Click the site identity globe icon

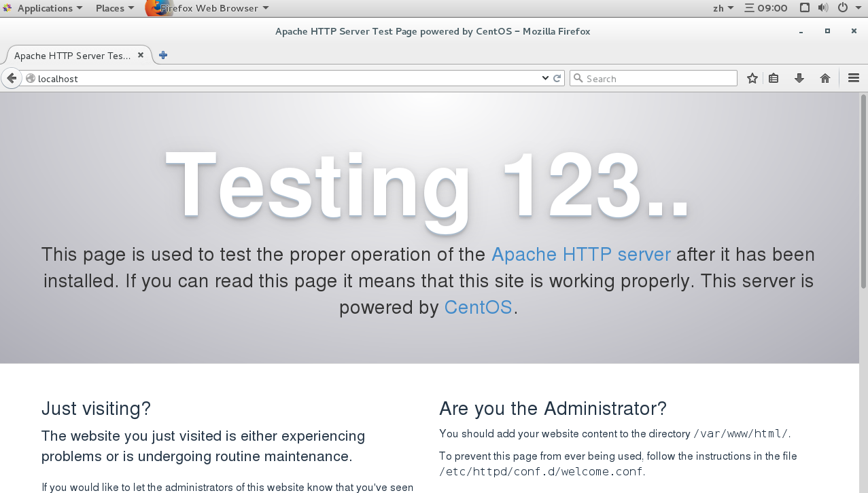[x=31, y=78]
